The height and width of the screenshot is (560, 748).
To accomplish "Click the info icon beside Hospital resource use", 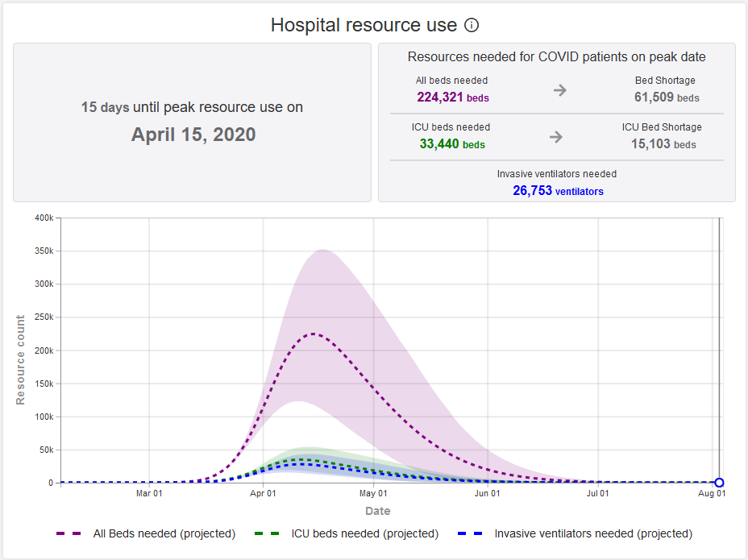I will tap(472, 25).
